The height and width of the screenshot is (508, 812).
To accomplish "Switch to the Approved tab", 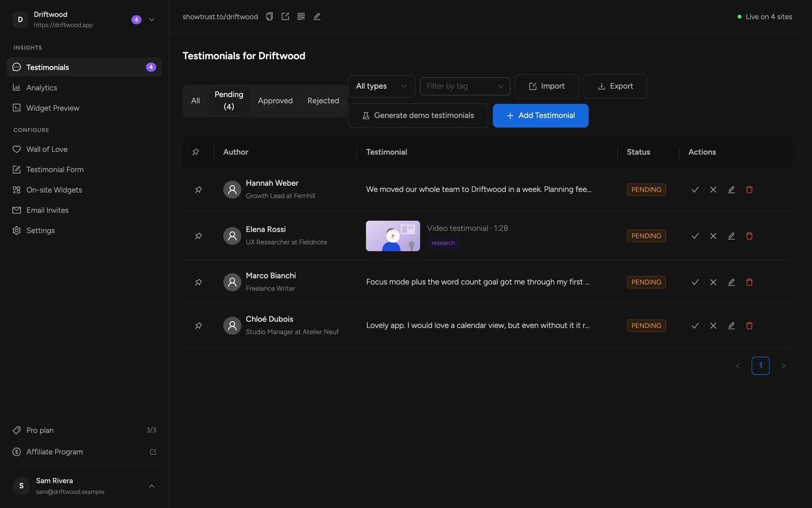I will click(x=275, y=101).
